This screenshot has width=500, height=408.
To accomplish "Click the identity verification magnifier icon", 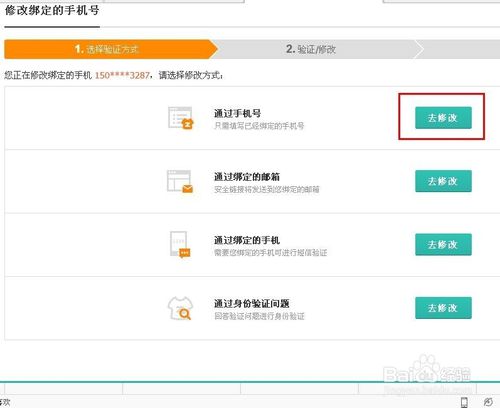I will tap(180, 308).
